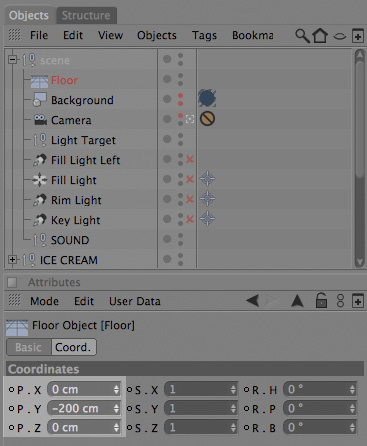Click the Key Light target tag icon

207,219
